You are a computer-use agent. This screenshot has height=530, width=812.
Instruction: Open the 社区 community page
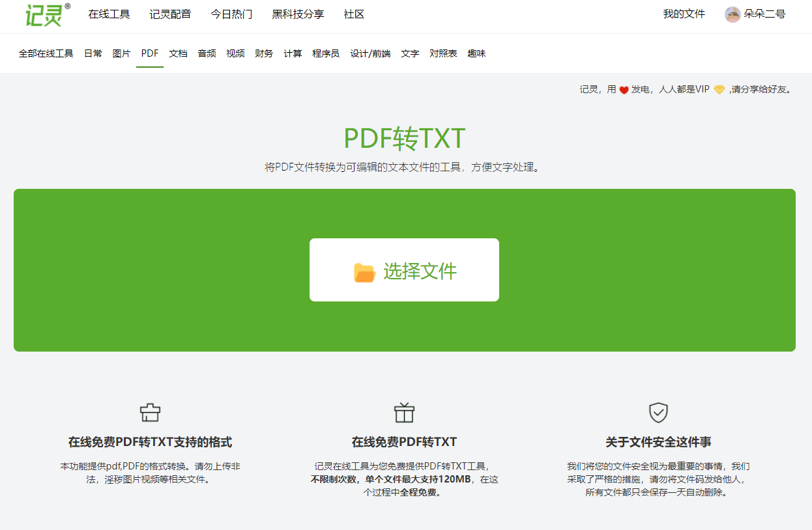pyautogui.click(x=353, y=14)
